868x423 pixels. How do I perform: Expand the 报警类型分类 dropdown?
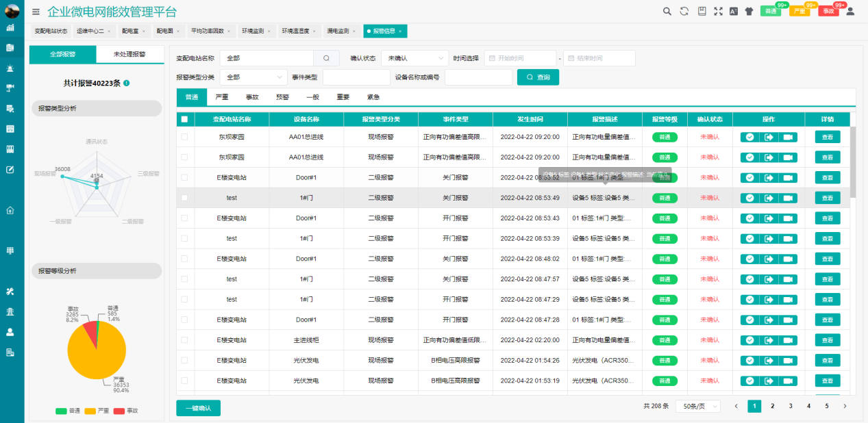[253, 77]
